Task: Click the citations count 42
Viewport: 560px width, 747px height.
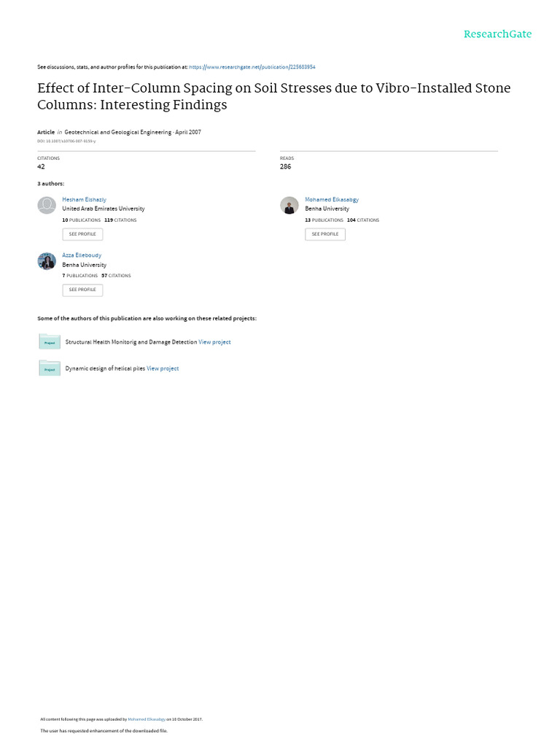Action: [41, 167]
